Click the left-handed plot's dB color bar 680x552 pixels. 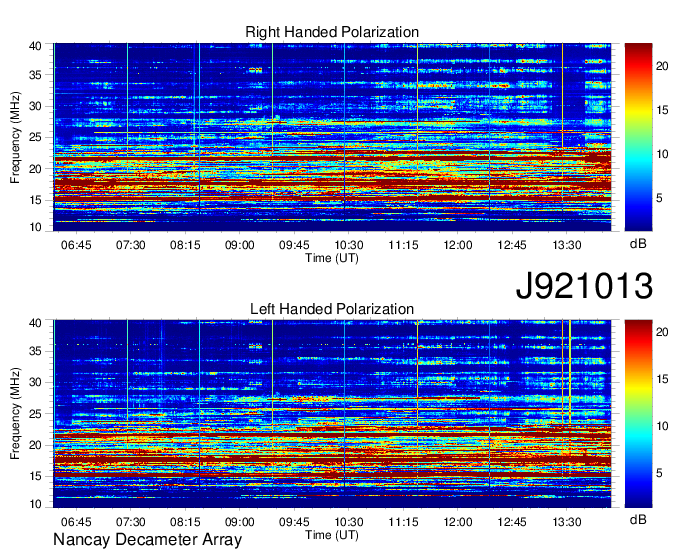[638, 414]
